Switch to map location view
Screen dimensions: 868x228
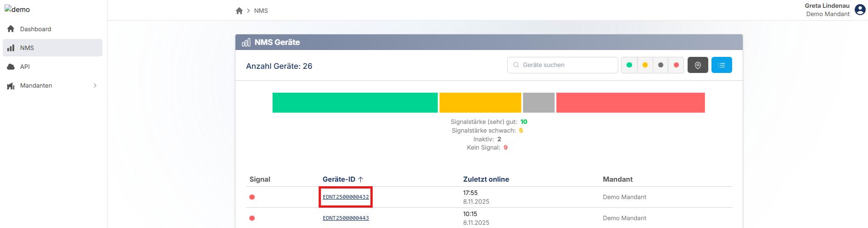(x=697, y=65)
